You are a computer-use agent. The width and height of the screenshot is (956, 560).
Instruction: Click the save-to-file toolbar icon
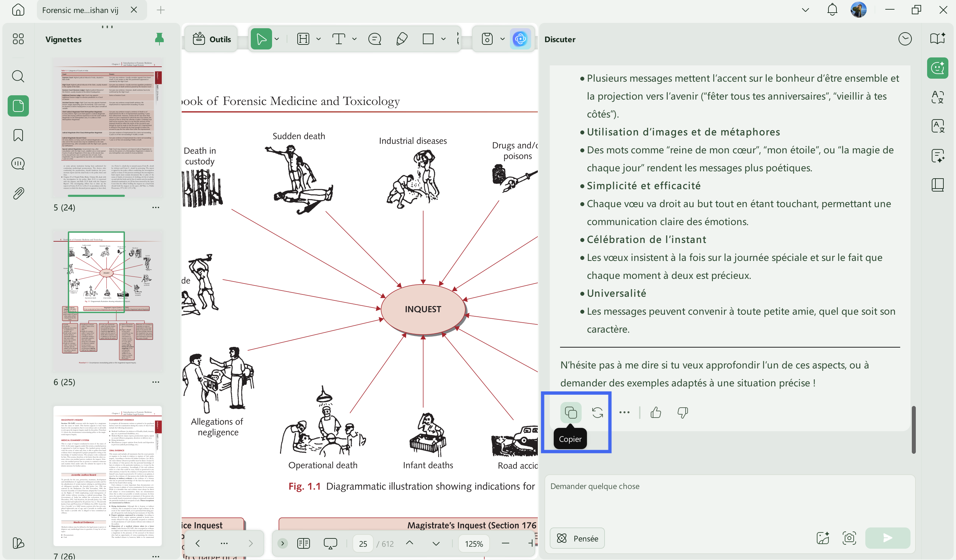pyautogui.click(x=487, y=39)
